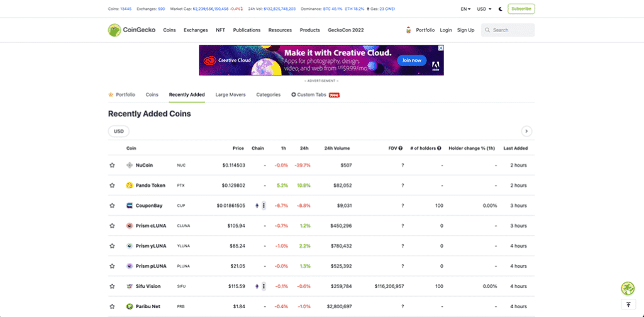Click the Pando Token coin logo
Screen dimensions: 644x317
pos(130,185)
